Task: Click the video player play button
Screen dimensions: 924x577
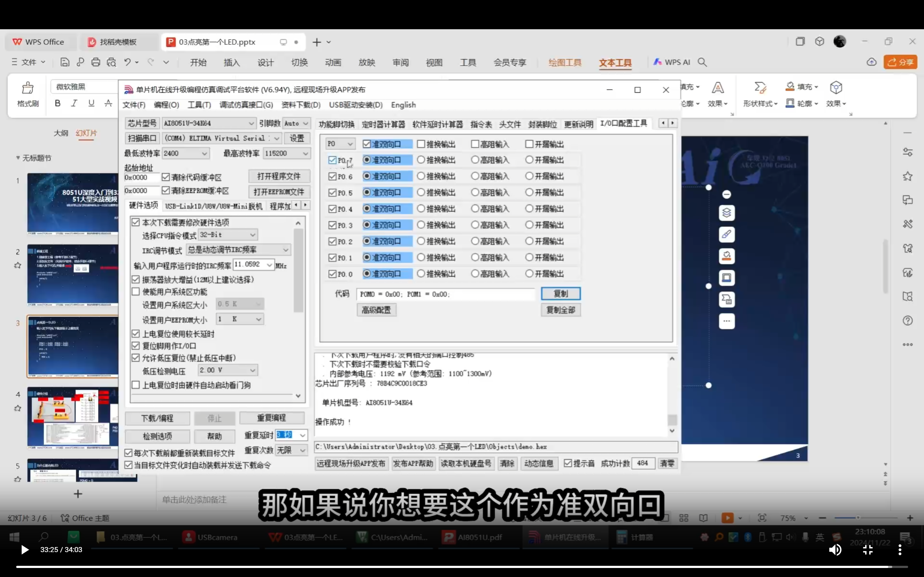Action: pyautogui.click(x=25, y=550)
